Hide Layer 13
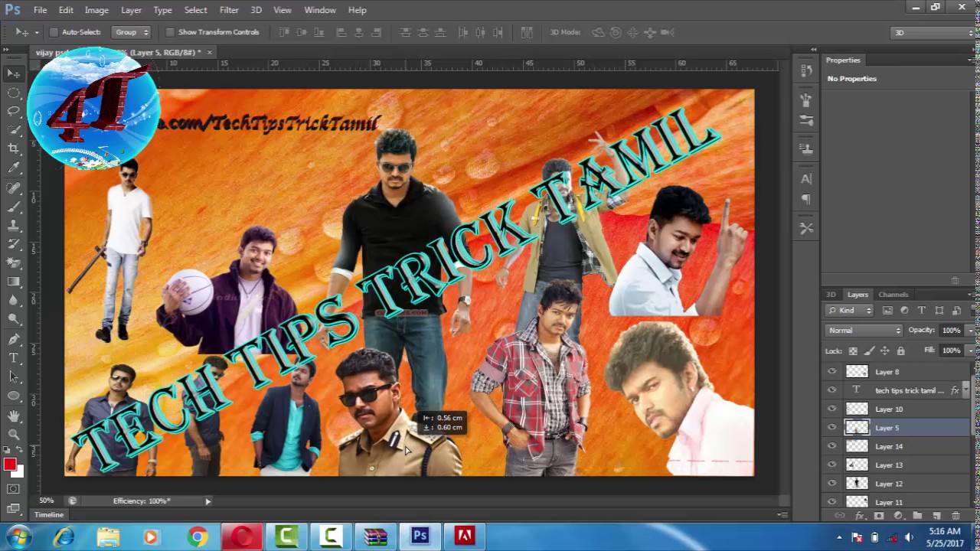 coord(832,465)
